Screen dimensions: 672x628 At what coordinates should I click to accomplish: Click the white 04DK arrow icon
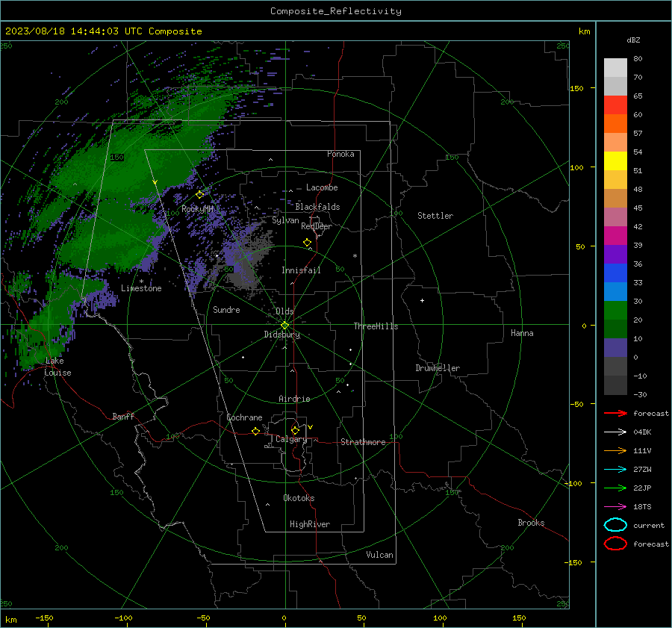point(615,432)
